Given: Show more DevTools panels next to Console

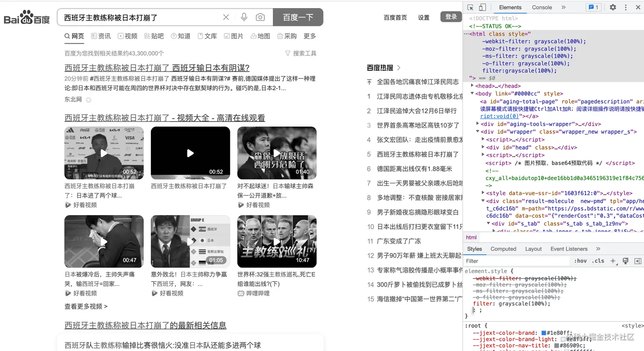Looking at the screenshot, I should (x=563, y=7).
